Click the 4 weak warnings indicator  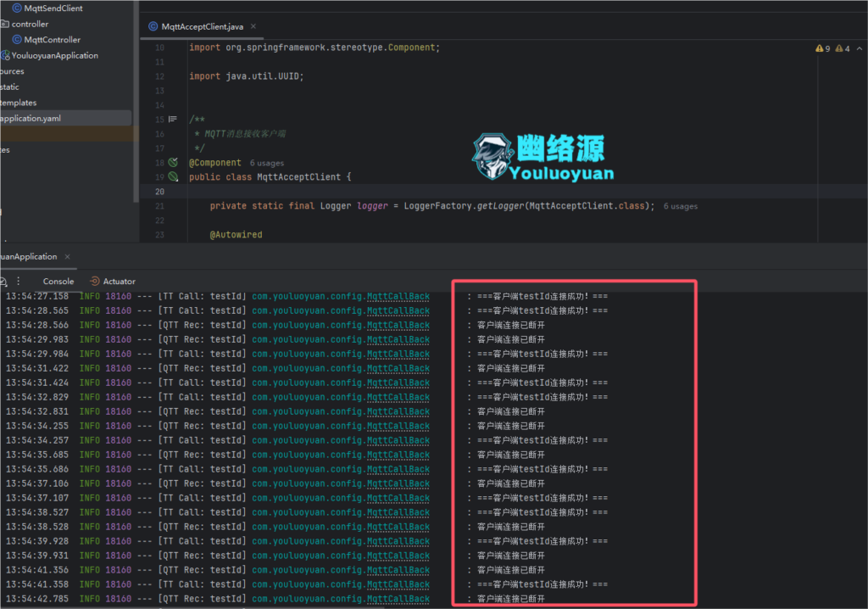[842, 48]
